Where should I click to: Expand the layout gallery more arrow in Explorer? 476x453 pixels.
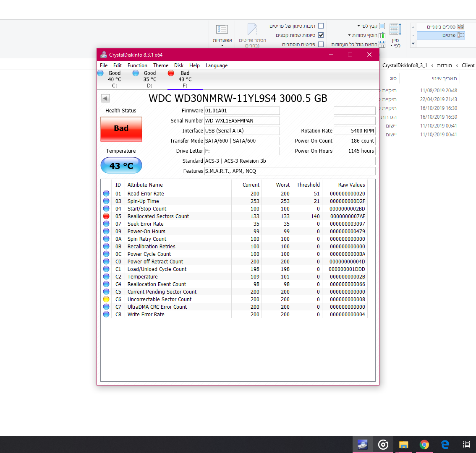pyautogui.click(x=413, y=44)
